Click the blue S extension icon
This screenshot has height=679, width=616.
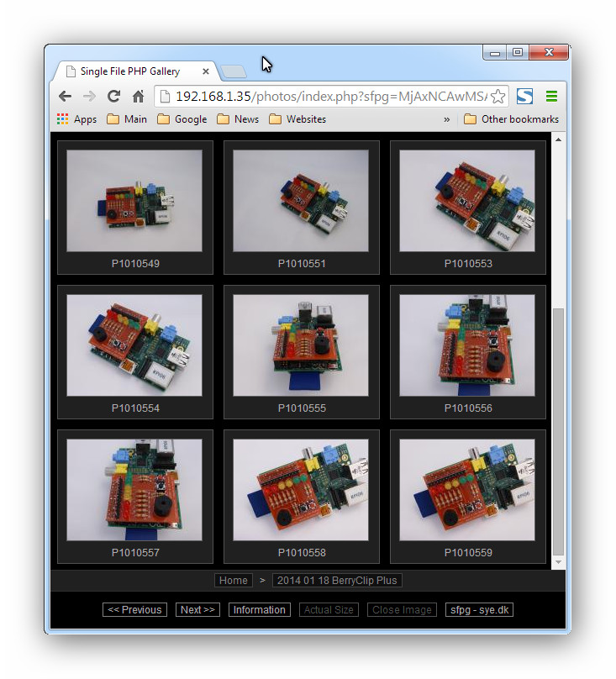pos(524,97)
